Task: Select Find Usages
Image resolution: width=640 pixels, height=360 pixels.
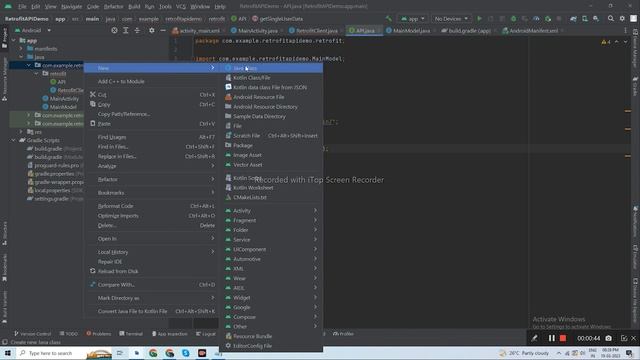Action: [151, 137]
